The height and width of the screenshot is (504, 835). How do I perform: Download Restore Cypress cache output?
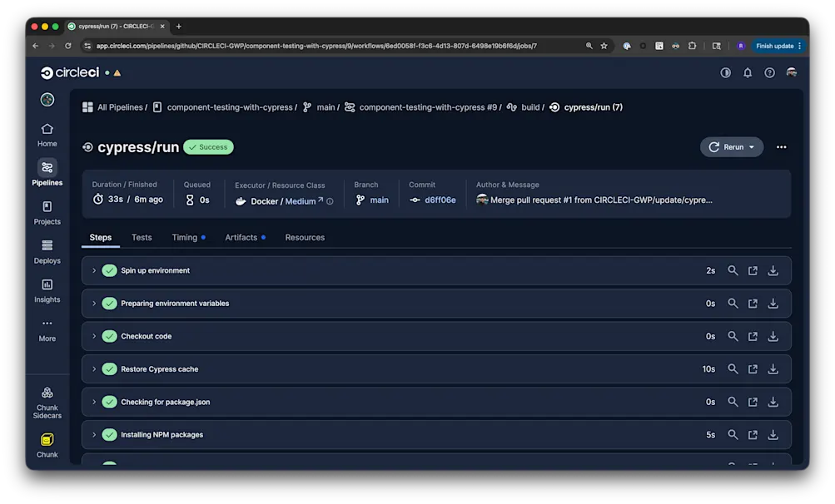click(x=773, y=368)
